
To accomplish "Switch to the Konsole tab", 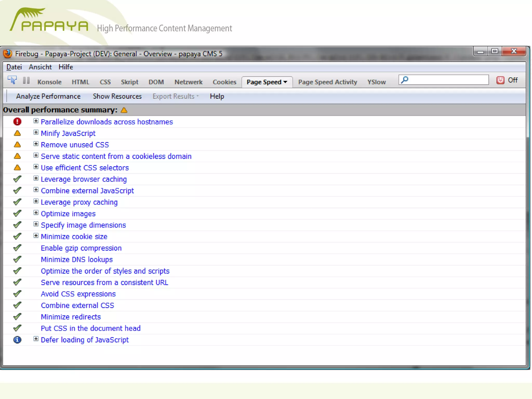I will [x=49, y=82].
